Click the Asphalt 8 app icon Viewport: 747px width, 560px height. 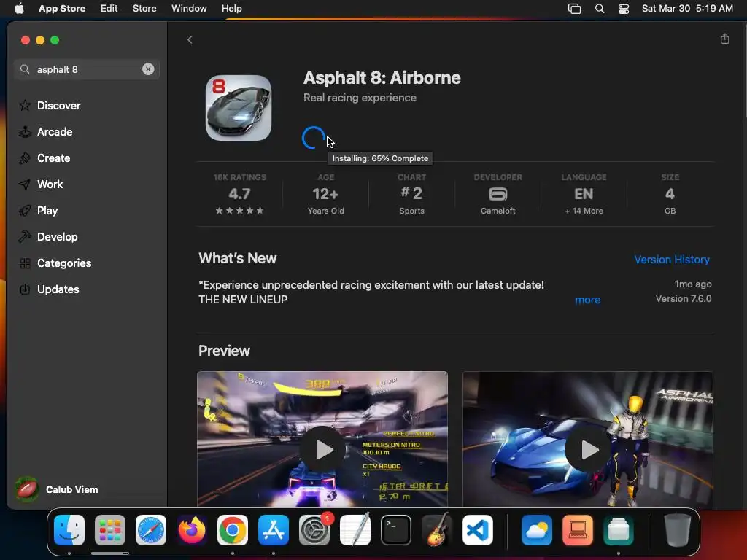tap(239, 108)
